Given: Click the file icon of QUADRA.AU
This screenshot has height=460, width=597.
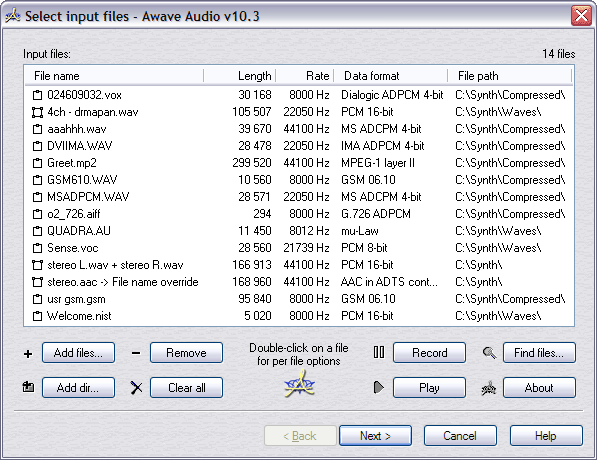Looking at the screenshot, I should (x=37, y=231).
